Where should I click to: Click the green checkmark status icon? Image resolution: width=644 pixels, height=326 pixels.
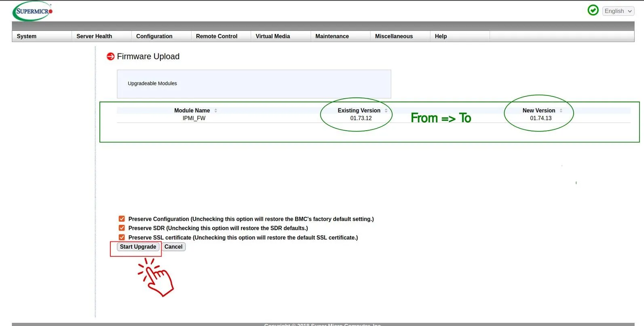point(593,11)
